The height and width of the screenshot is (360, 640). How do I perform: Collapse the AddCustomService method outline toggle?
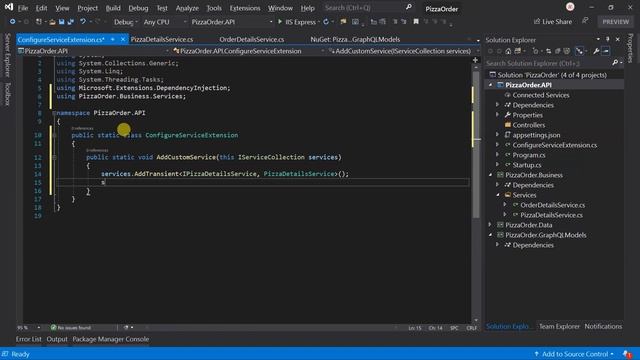click(54, 157)
